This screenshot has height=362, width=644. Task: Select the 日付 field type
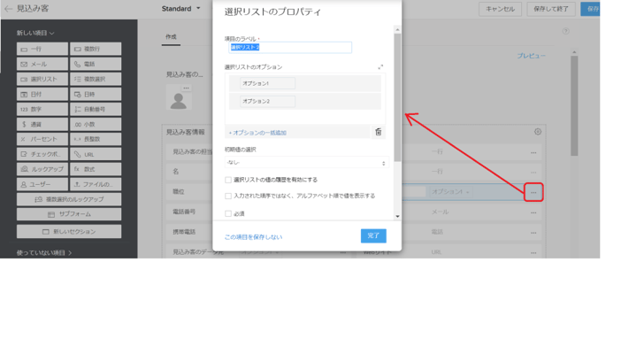[42, 94]
